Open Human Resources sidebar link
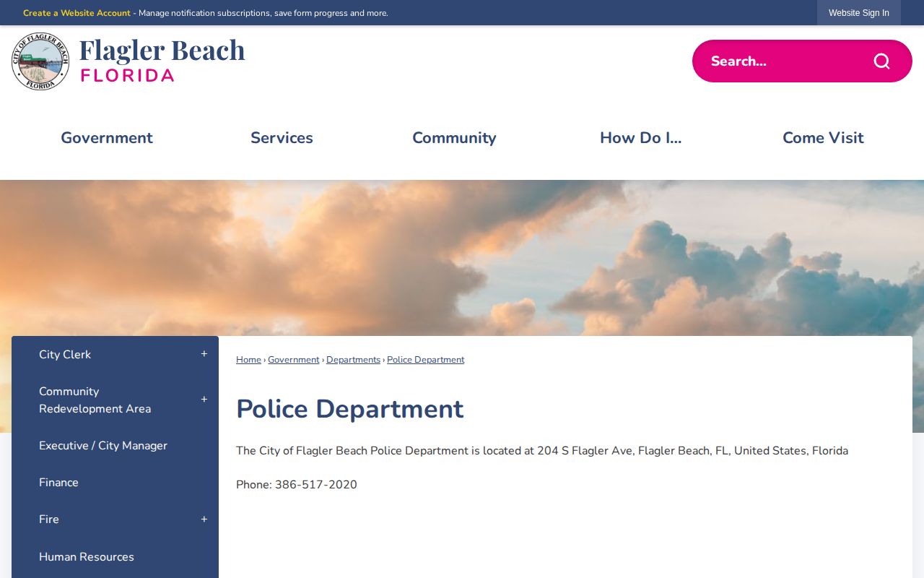 (x=87, y=557)
